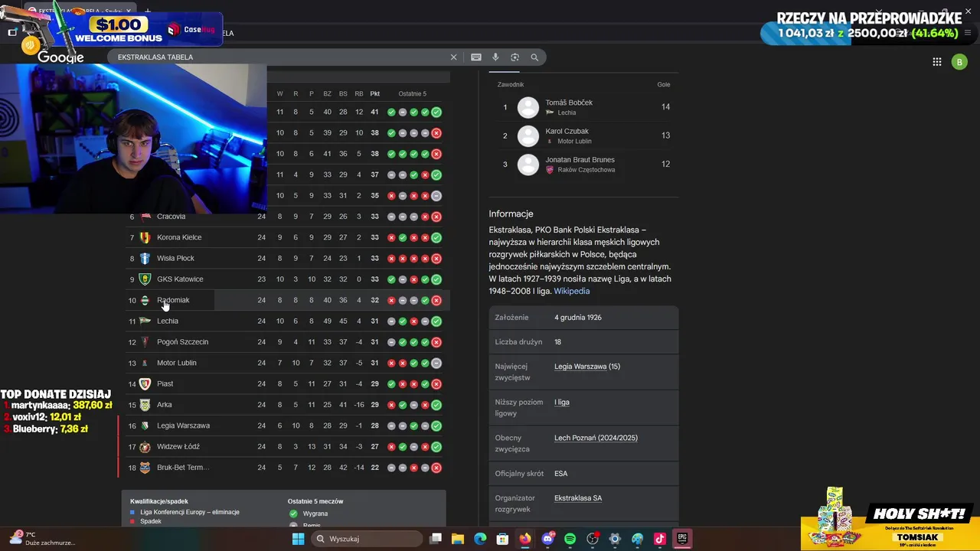Click Tomáš Bobček player avatar
Image resolution: width=980 pixels, height=551 pixels.
528,107
